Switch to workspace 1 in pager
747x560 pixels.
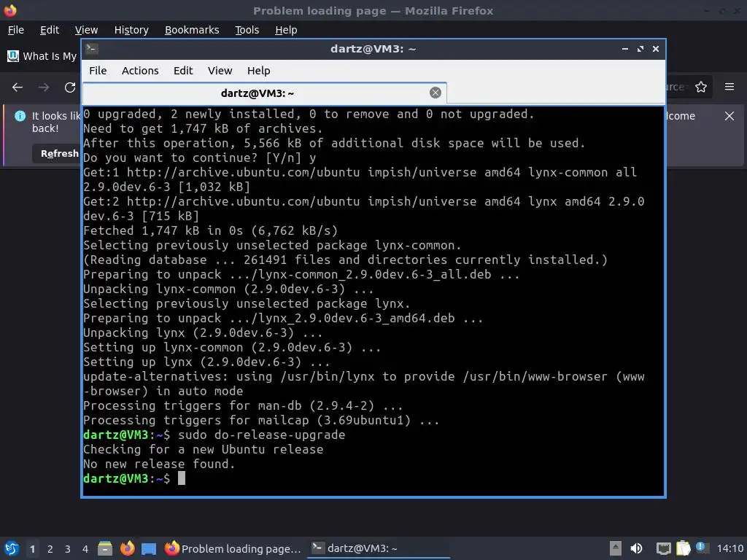pos(32,549)
